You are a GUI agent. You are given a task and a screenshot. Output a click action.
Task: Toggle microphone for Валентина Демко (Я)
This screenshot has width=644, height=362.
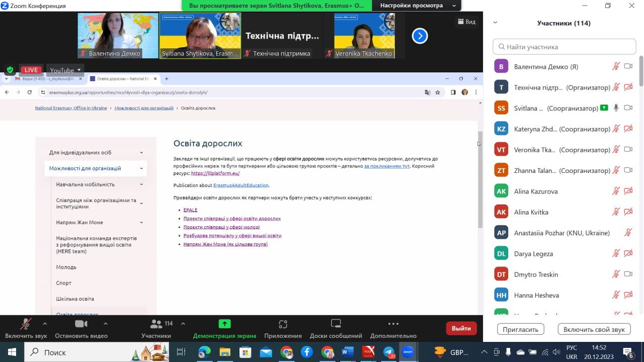616,66
